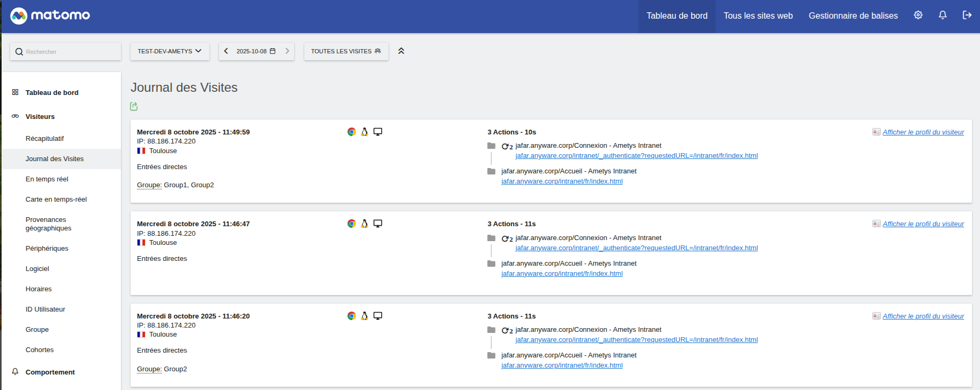Click the Linux penguin icon in second visit
980x390 pixels.
[x=365, y=224]
